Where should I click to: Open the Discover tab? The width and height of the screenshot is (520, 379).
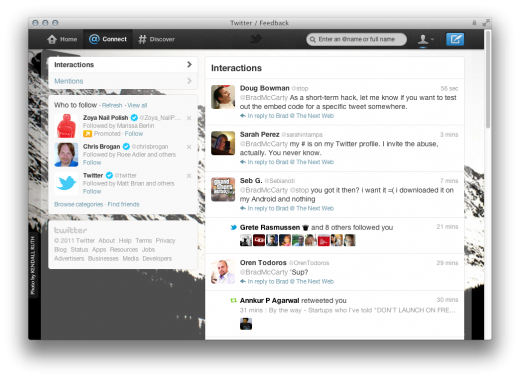tap(156, 39)
